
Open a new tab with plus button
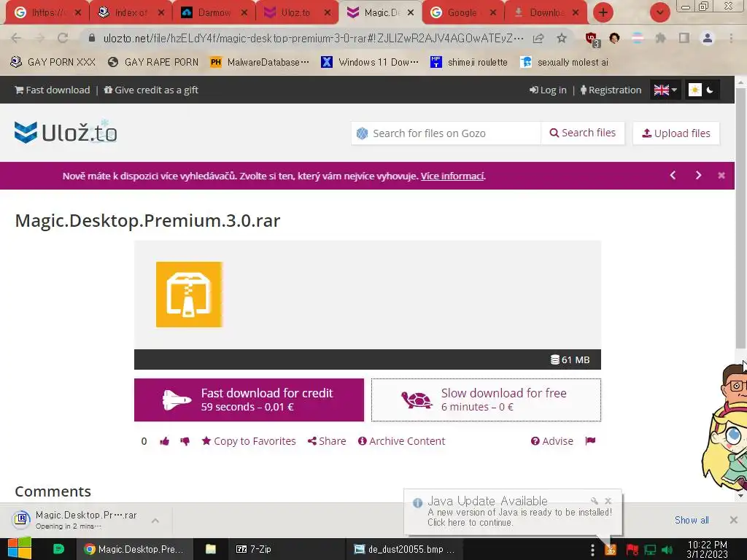(603, 12)
